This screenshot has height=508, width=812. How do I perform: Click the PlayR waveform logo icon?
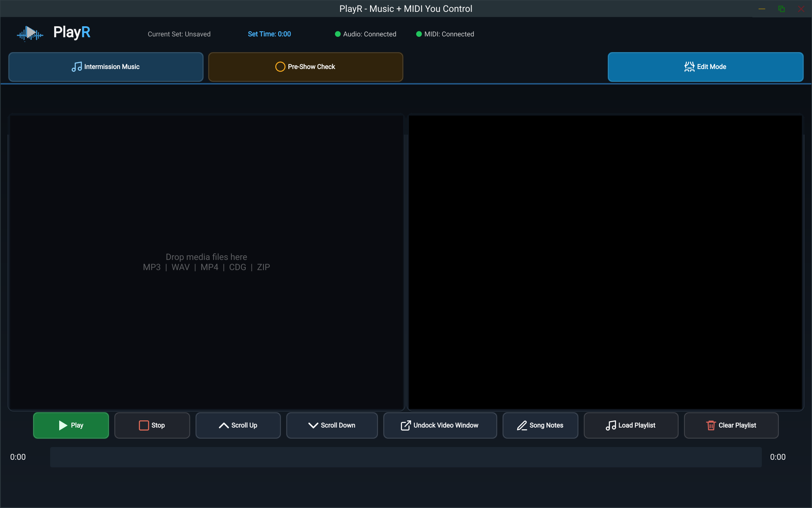[30, 33]
